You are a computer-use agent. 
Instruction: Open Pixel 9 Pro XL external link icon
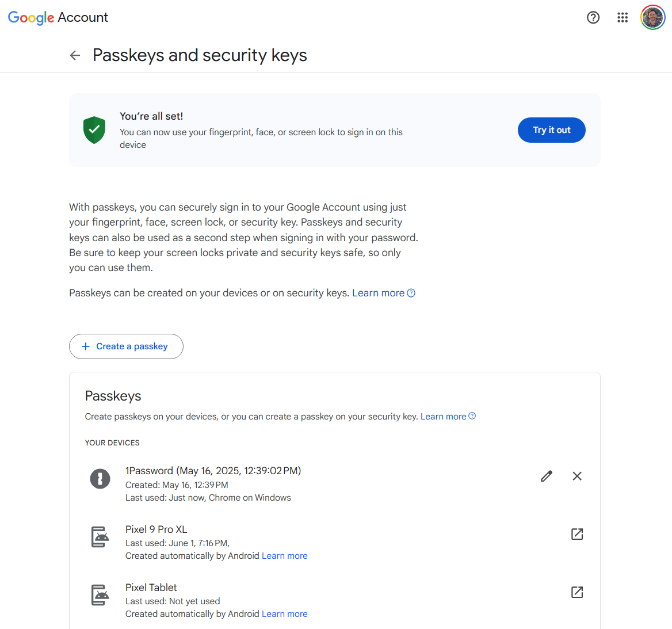577,534
